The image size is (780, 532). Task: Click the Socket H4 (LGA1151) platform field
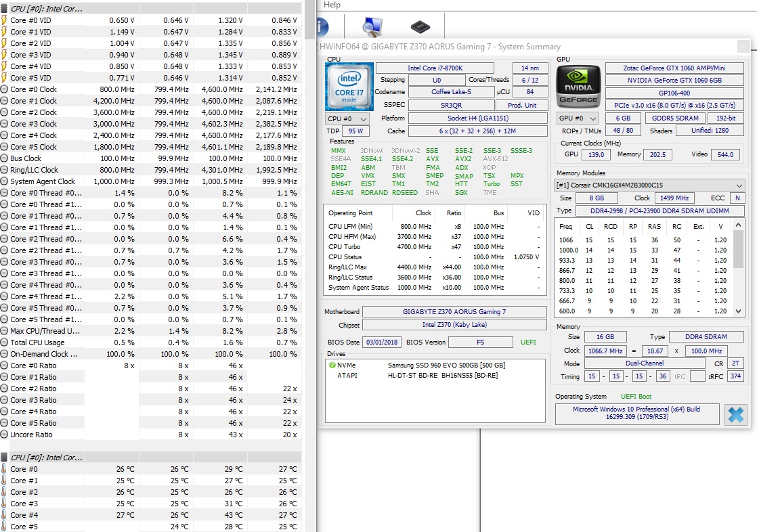click(478, 118)
